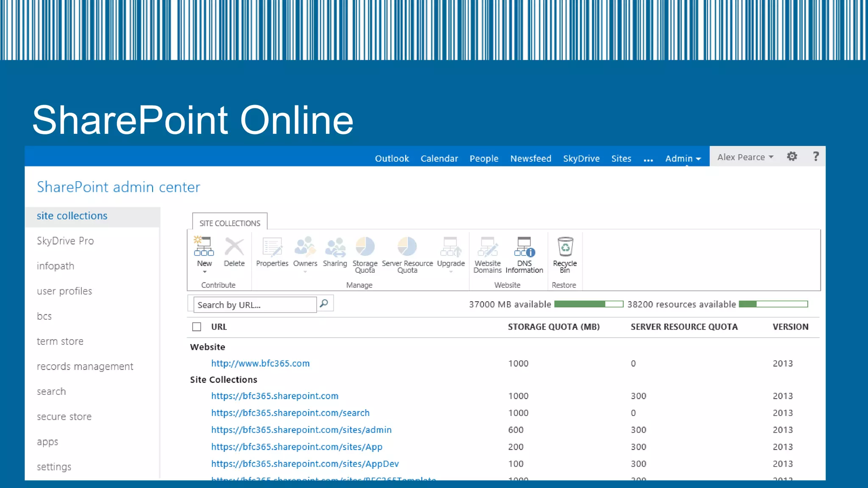Click the STORAGE QUOTA (MB) column header
The image size is (868, 488).
(554, 327)
